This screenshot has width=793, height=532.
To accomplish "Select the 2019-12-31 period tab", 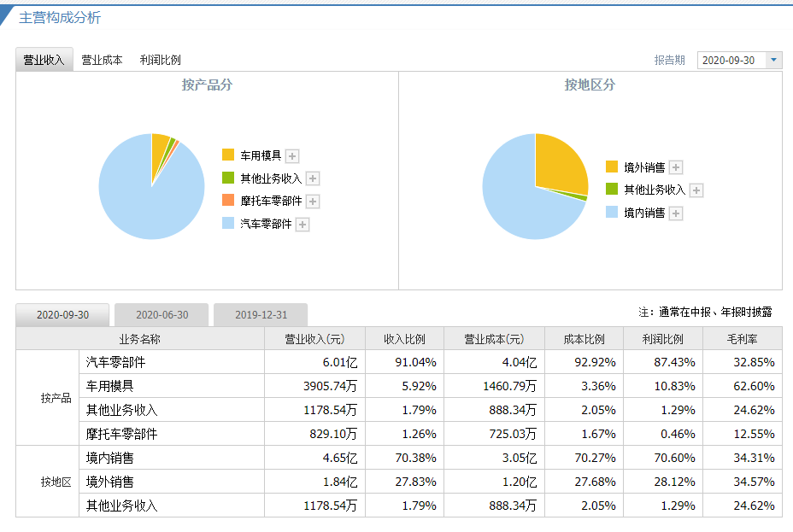I will [261, 315].
